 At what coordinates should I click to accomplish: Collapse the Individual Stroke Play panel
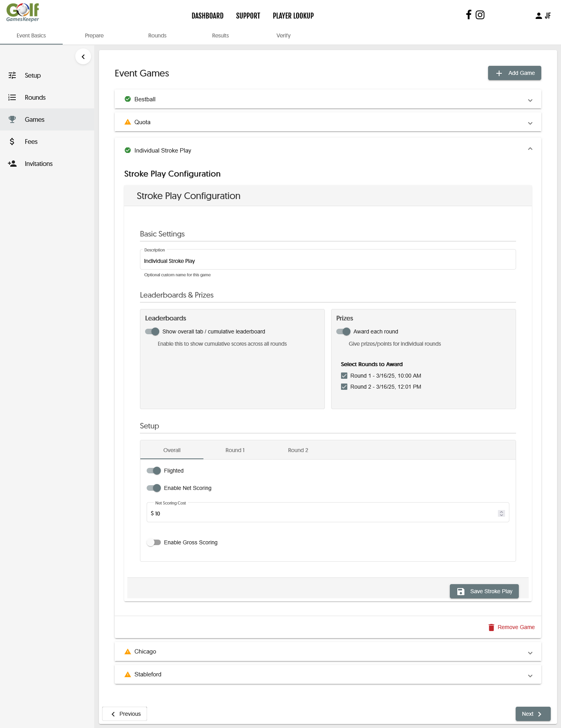530,149
